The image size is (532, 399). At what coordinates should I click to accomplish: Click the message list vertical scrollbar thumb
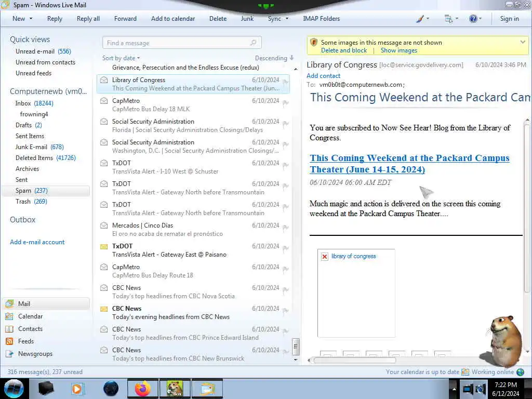[x=296, y=347]
